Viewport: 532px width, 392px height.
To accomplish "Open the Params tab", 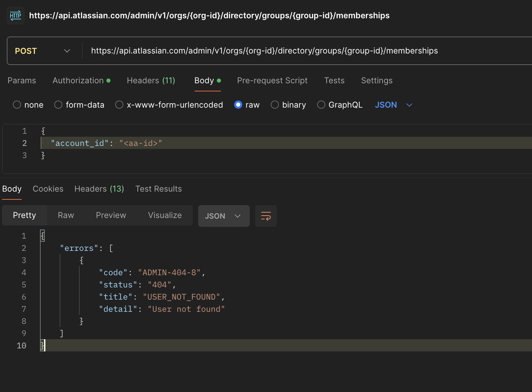I will click(x=22, y=81).
